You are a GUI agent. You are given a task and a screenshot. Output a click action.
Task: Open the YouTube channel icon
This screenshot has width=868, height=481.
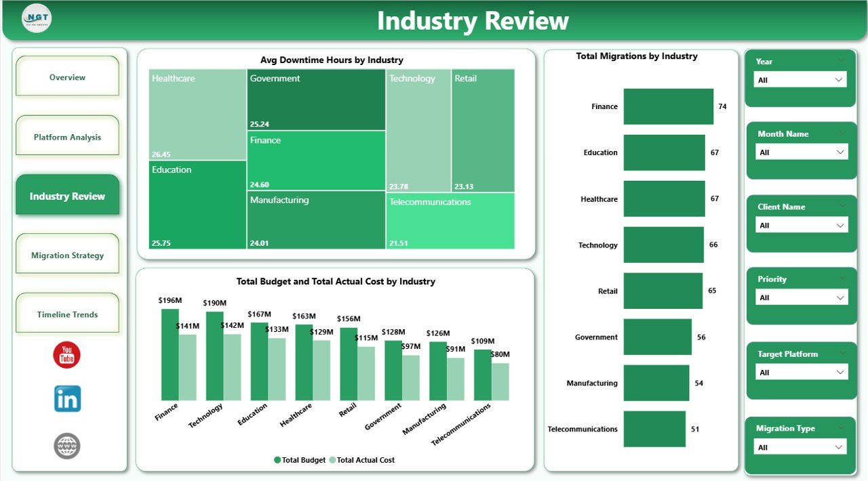click(66, 354)
